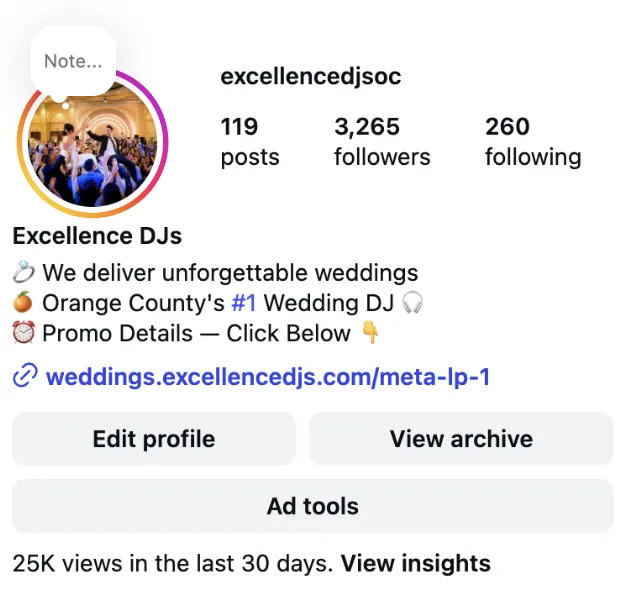Open the 260 following list
Screen dimensions: 634x598
coord(533,142)
